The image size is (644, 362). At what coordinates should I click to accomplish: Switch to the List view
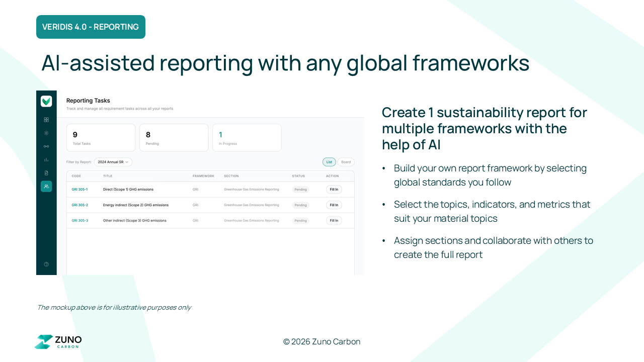(x=329, y=162)
